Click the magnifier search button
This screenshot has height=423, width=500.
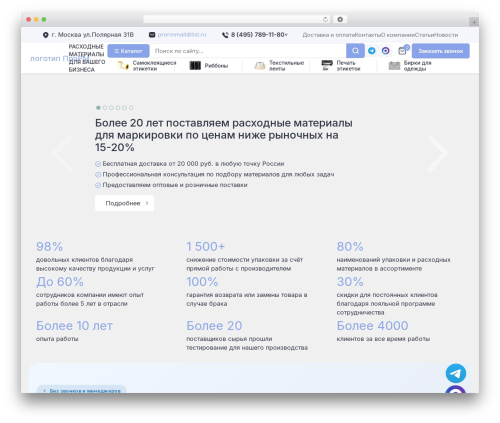click(x=355, y=51)
